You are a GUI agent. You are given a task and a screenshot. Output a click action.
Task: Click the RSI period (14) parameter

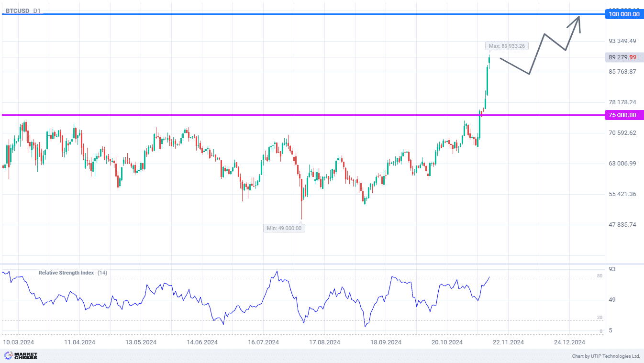coord(102,273)
